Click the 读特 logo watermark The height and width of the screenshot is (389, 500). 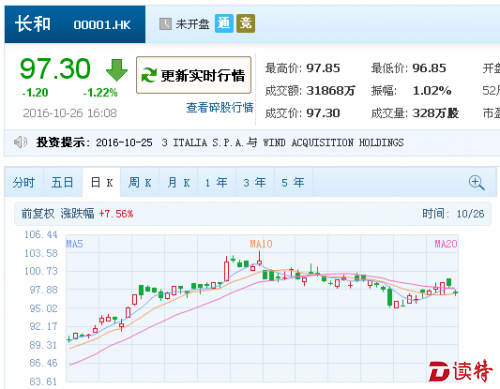tap(460, 371)
